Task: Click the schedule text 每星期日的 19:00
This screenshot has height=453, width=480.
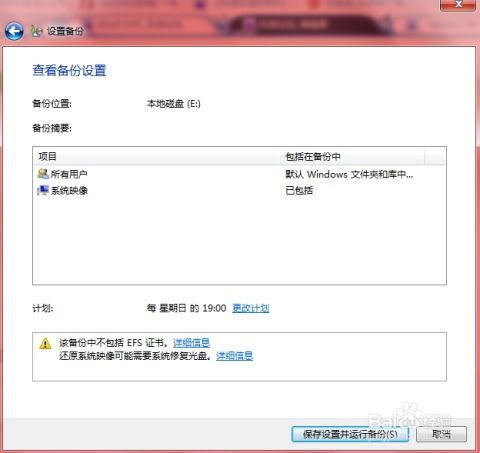Action: click(187, 308)
